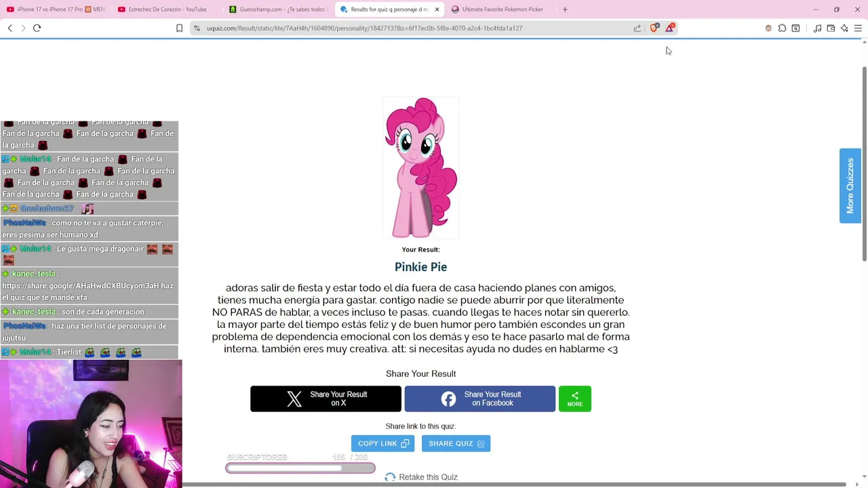Screen dimensions: 868x488
Task: Click the streamer webcam overlay
Action: [x=91, y=424]
